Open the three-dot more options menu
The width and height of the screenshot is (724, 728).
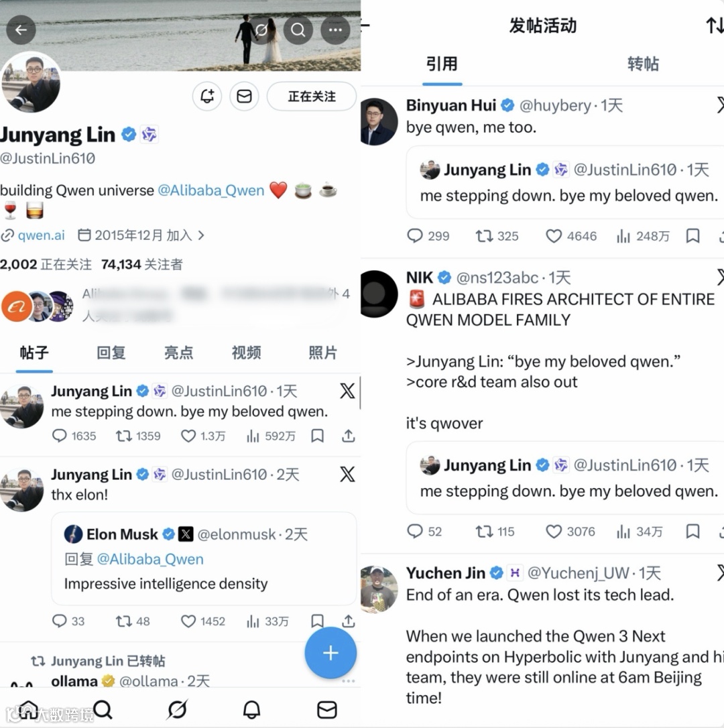335,29
